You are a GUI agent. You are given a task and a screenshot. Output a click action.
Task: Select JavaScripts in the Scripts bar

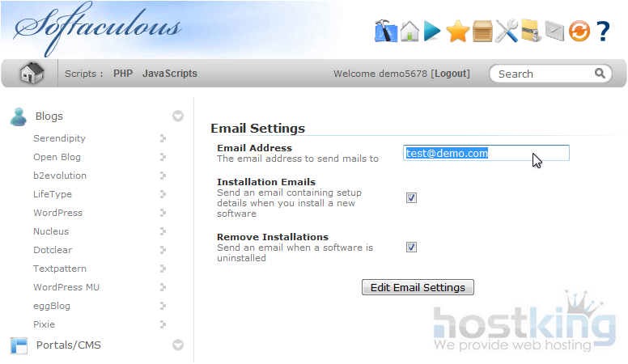click(170, 74)
